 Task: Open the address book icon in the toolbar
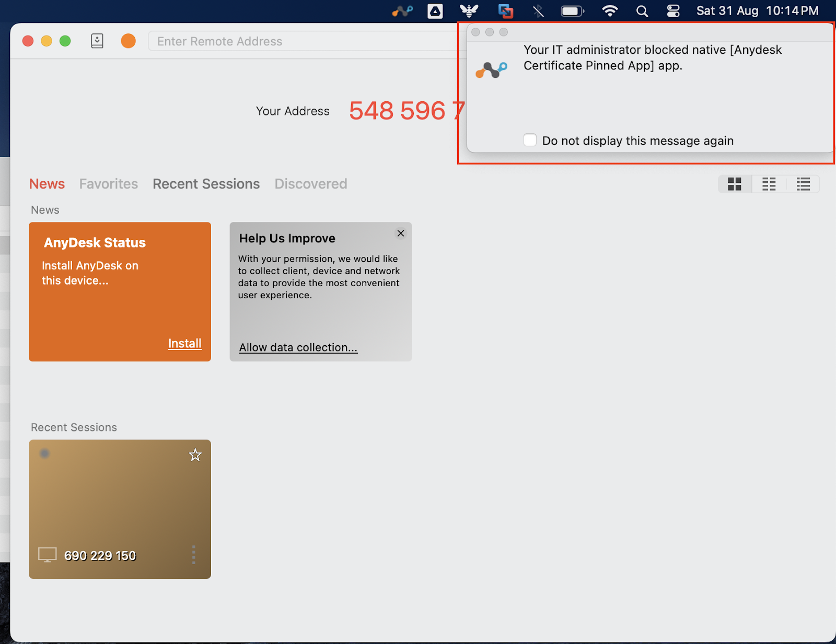(x=97, y=41)
